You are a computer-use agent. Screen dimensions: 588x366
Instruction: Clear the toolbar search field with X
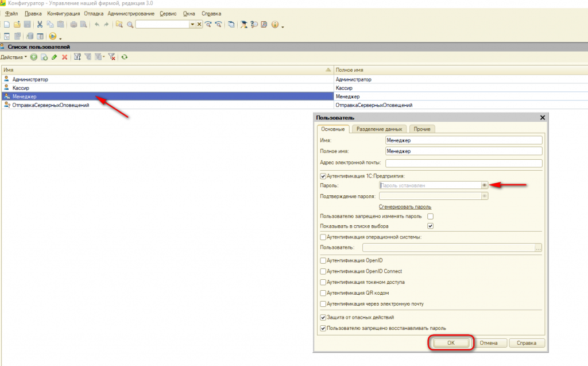pyautogui.click(x=199, y=24)
